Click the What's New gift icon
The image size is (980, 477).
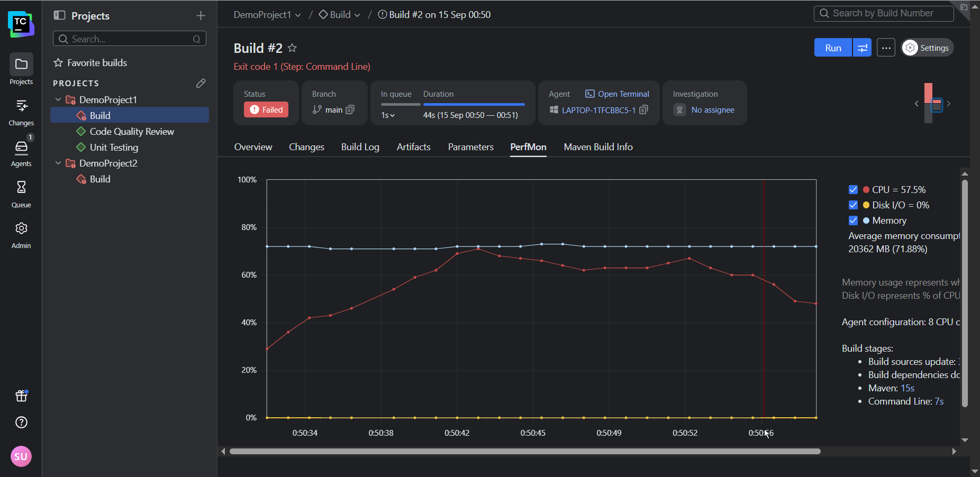(x=21, y=396)
